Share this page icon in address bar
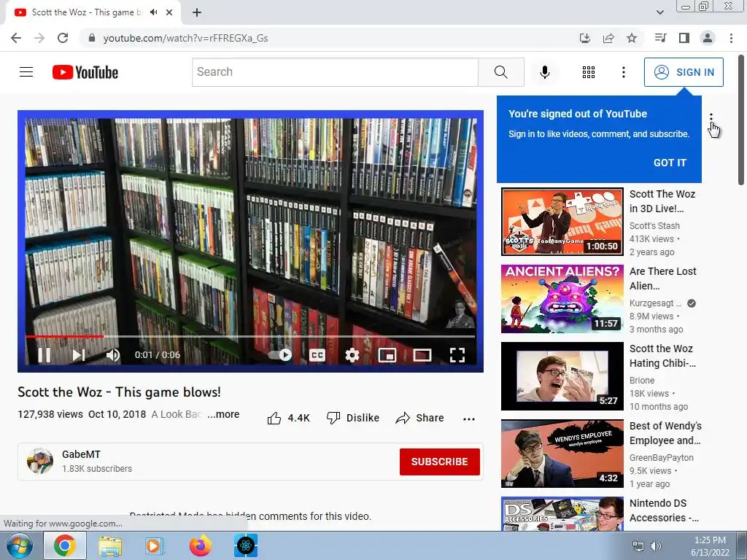The image size is (747, 560). (608, 38)
